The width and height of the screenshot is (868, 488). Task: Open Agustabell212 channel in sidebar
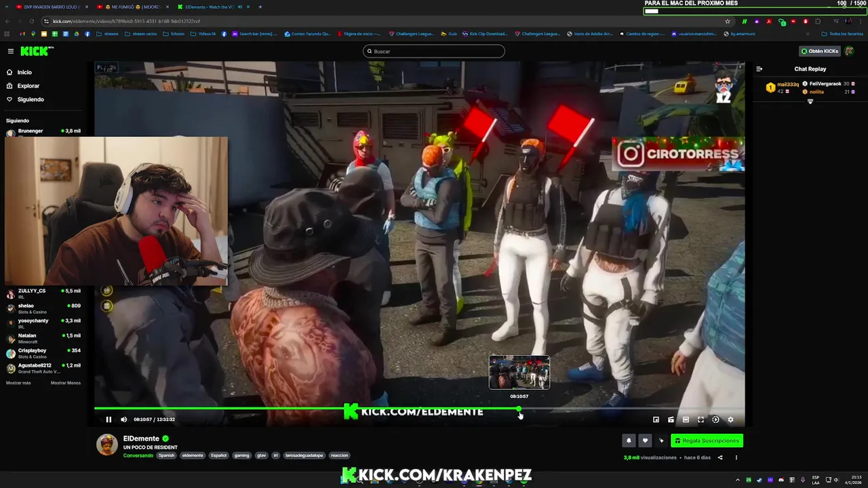tap(43, 367)
